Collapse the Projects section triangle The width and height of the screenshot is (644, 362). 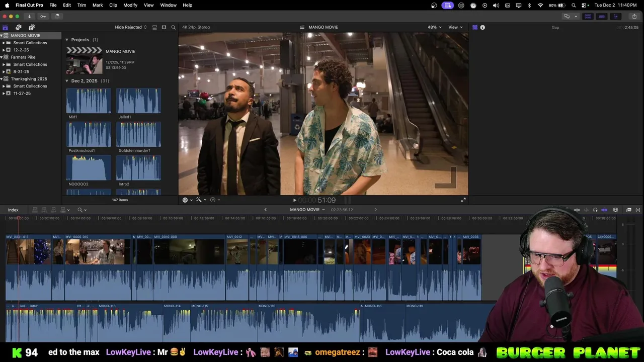(67, 40)
